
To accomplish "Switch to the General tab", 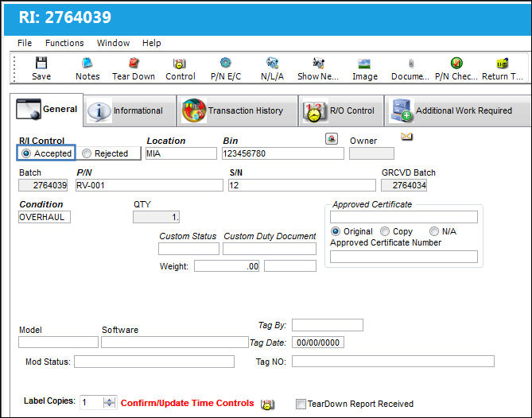I will click(46, 110).
